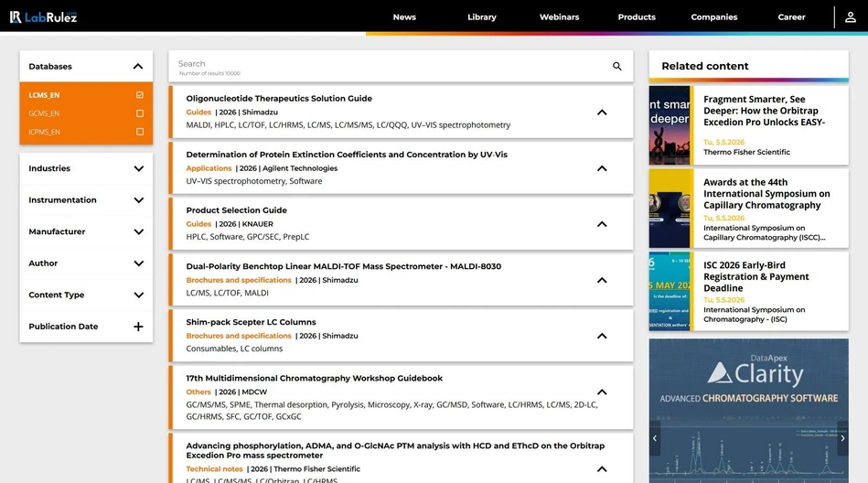Collapse Shim-pack Scepter LC Columns entry

click(x=602, y=336)
